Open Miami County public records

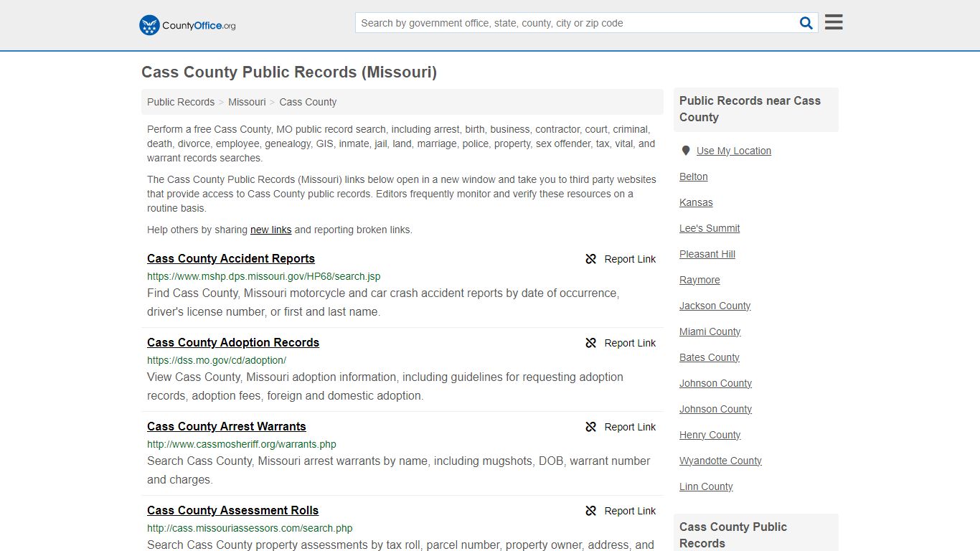coord(710,331)
